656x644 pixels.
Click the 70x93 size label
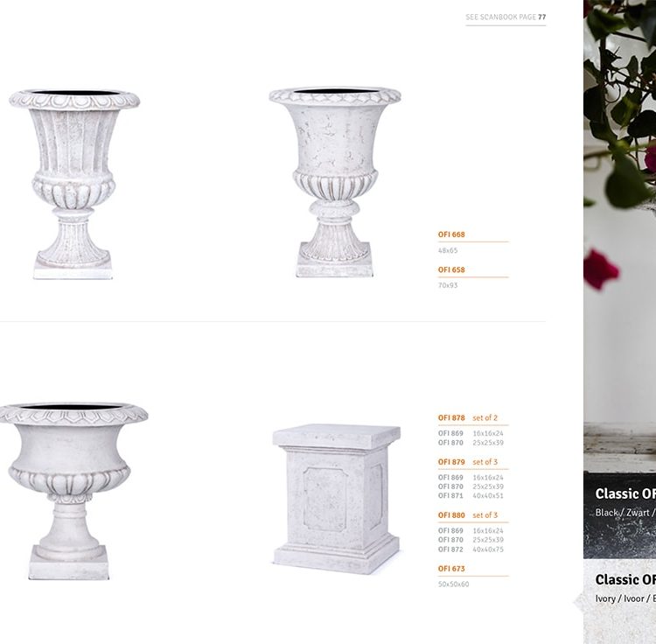(448, 285)
